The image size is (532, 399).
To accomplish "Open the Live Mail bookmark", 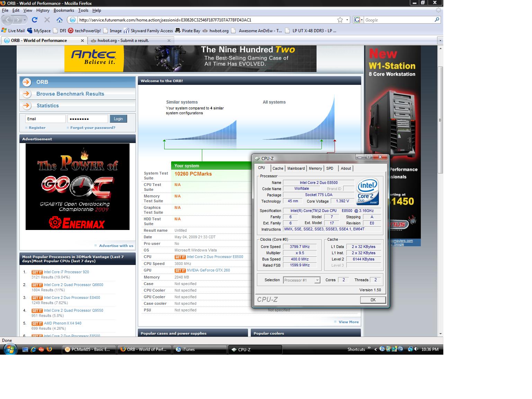I will 13,30.
